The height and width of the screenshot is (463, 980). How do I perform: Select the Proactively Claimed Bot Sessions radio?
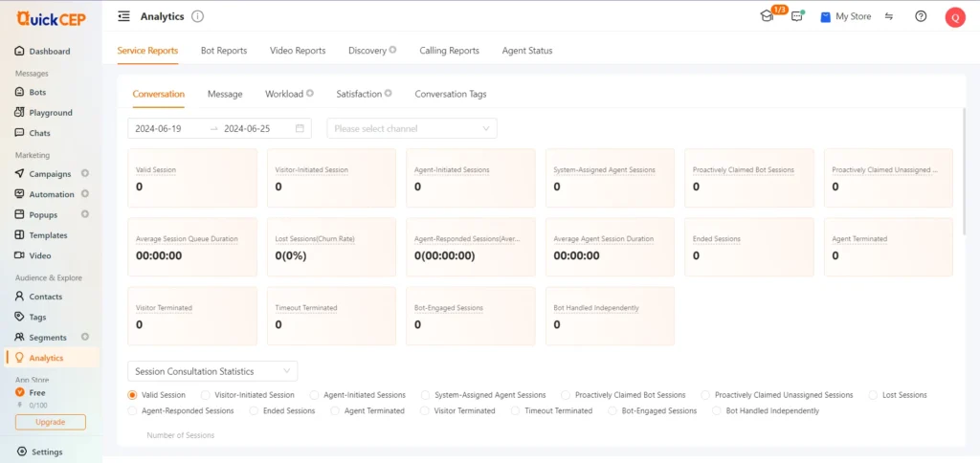tap(566, 395)
